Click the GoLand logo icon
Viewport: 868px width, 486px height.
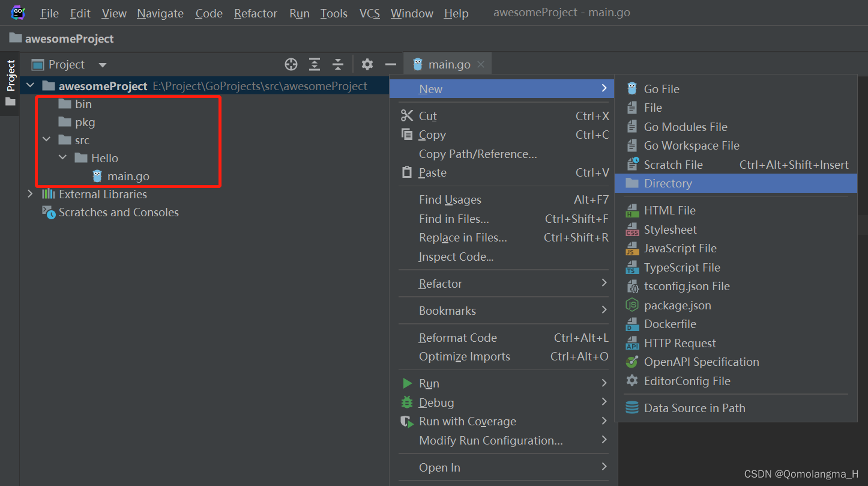click(17, 12)
